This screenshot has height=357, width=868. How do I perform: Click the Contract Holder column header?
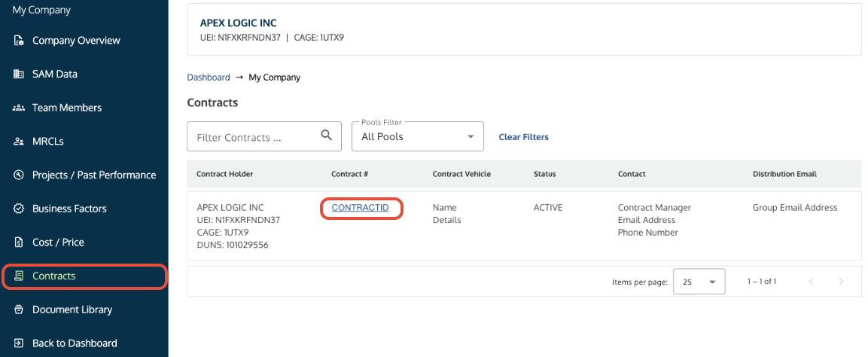(225, 174)
